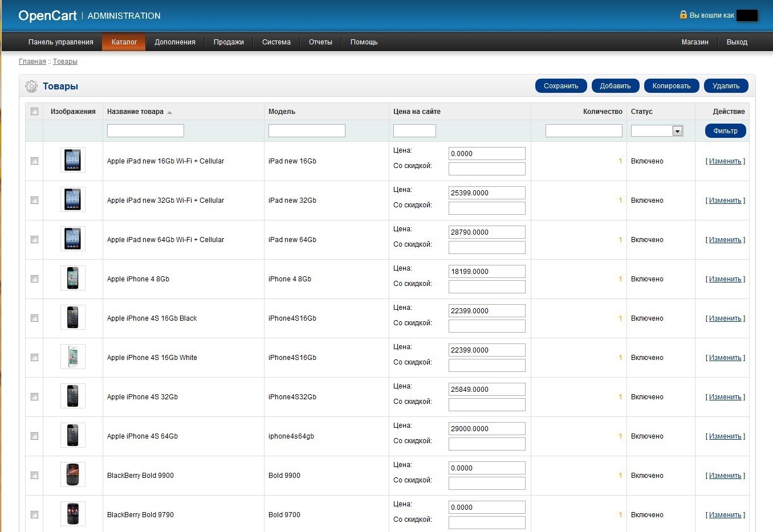Apply filters with the Фильтр button
773x532 pixels.
tap(726, 131)
